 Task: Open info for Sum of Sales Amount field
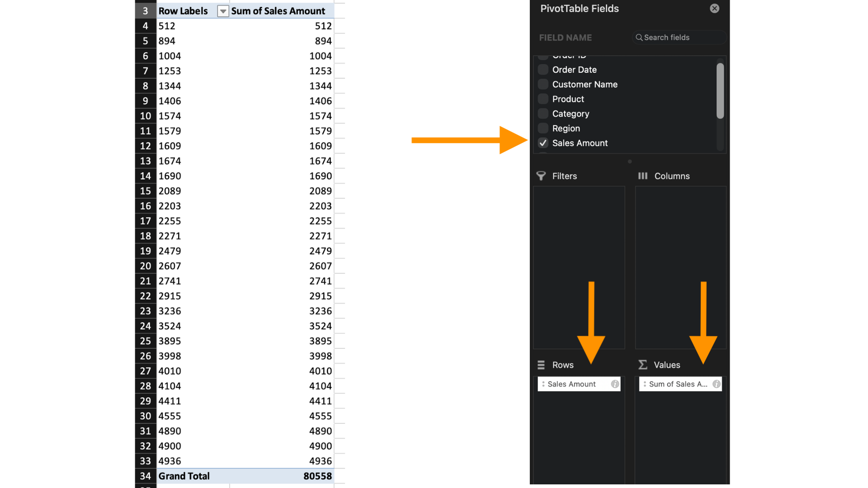pyautogui.click(x=716, y=384)
